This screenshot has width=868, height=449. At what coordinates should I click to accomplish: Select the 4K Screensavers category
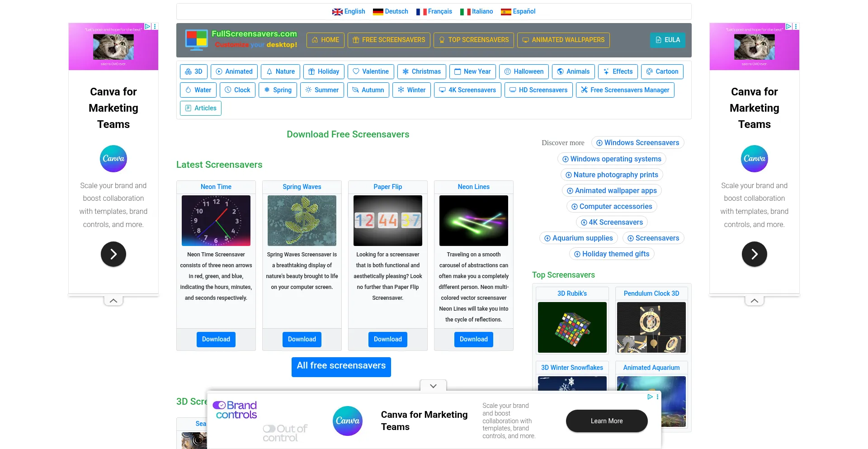coord(467,90)
